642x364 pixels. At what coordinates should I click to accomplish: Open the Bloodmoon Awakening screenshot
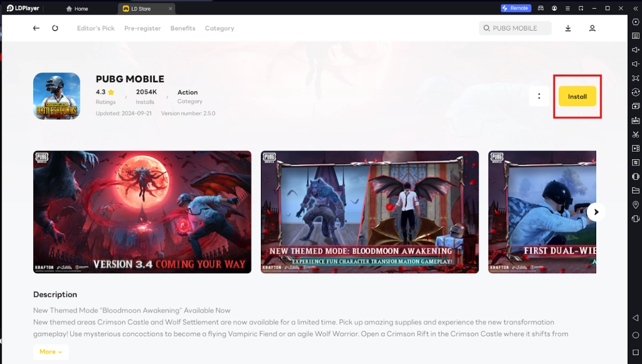370,212
